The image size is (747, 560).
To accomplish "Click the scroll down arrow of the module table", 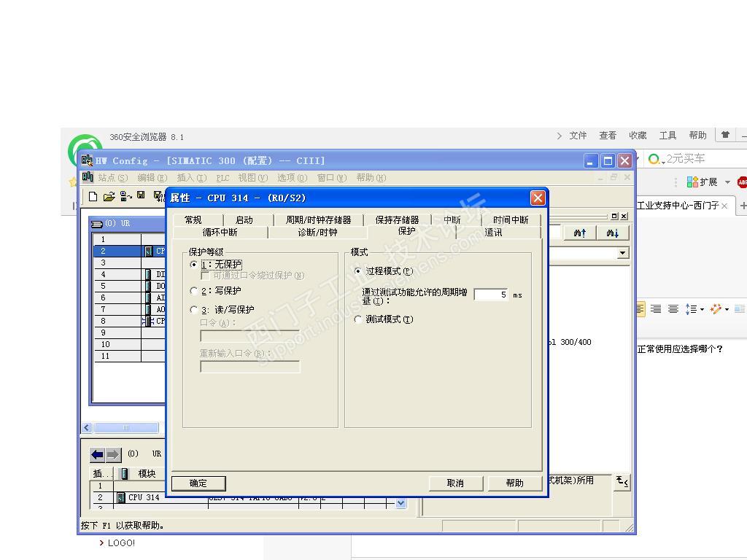I will [x=400, y=503].
